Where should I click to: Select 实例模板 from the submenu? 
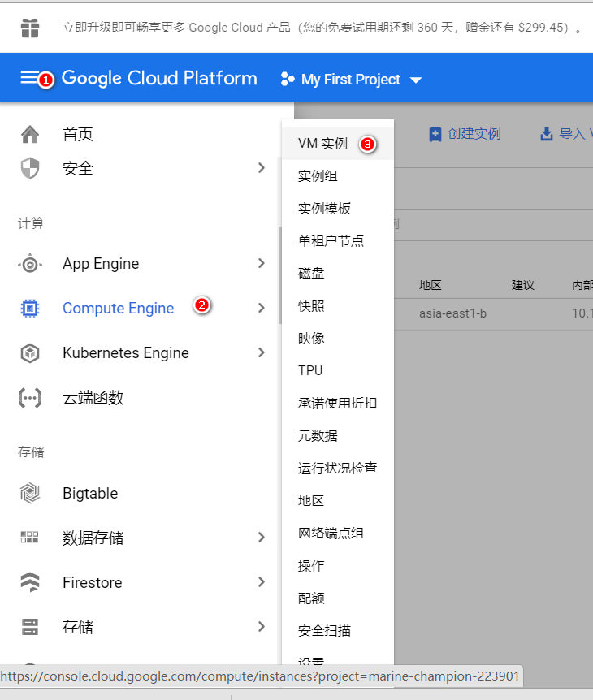(338, 209)
